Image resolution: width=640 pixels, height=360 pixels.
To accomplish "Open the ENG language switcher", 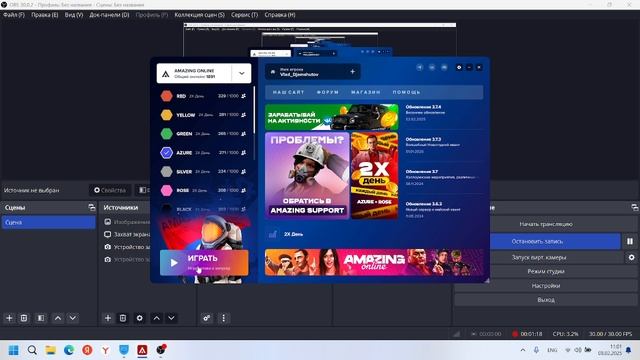I will pyautogui.click(x=552, y=350).
